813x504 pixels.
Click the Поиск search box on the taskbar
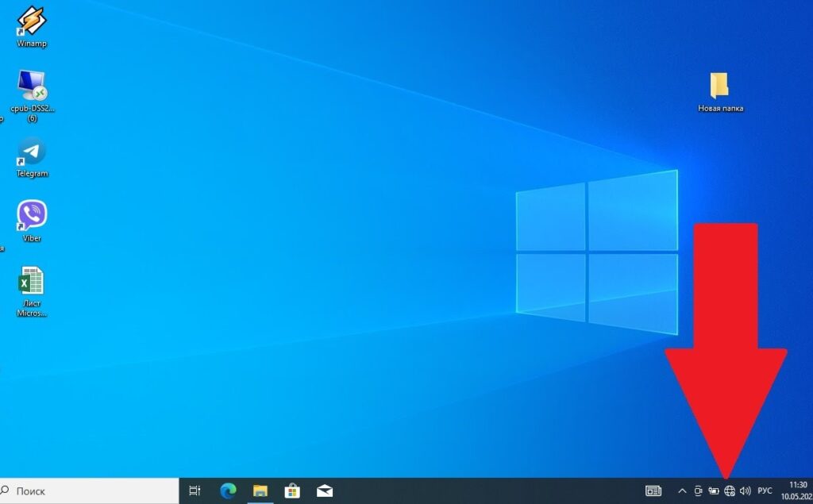pos(89,491)
